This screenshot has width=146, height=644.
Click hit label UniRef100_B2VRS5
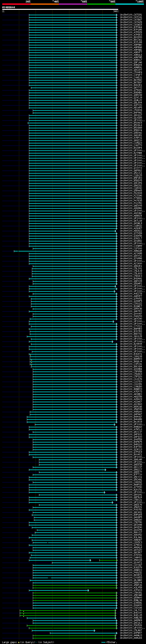[x=131, y=344]
